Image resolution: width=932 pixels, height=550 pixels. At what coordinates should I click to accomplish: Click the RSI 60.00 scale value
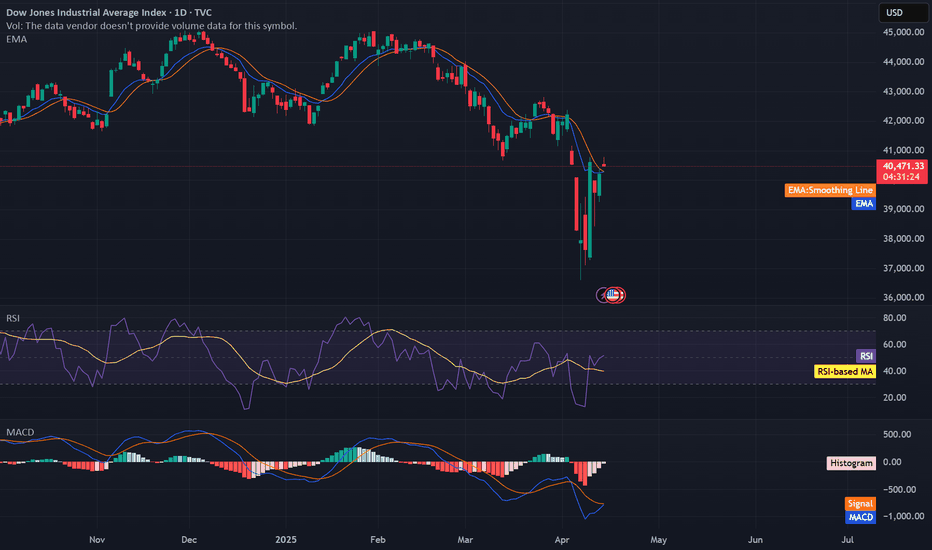click(895, 345)
